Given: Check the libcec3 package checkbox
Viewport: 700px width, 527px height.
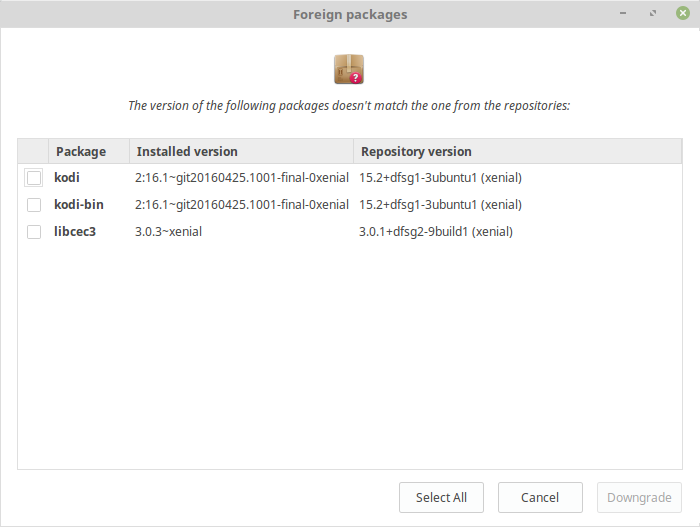Looking at the screenshot, I should coord(34,232).
